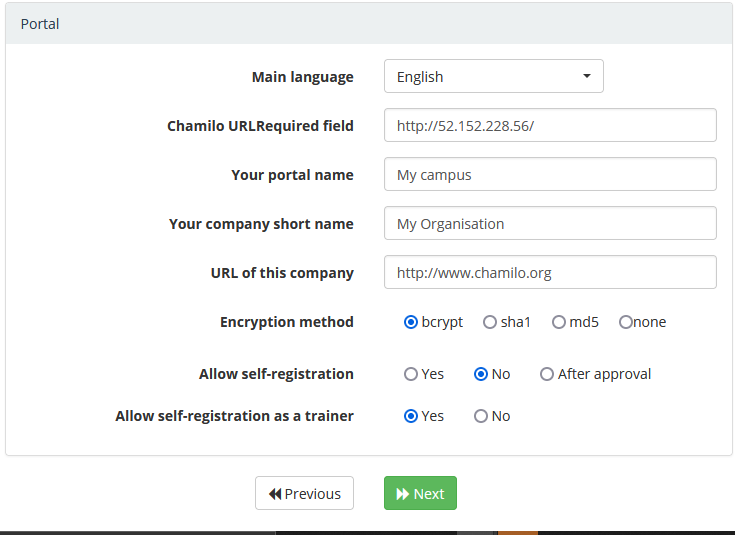Select No for Allow self-registration
Image resolution: width=735 pixels, height=535 pixels.
[481, 374]
